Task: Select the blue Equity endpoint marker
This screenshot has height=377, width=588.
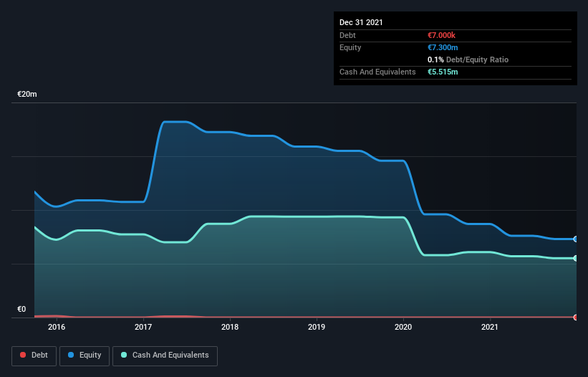Action: (x=576, y=239)
